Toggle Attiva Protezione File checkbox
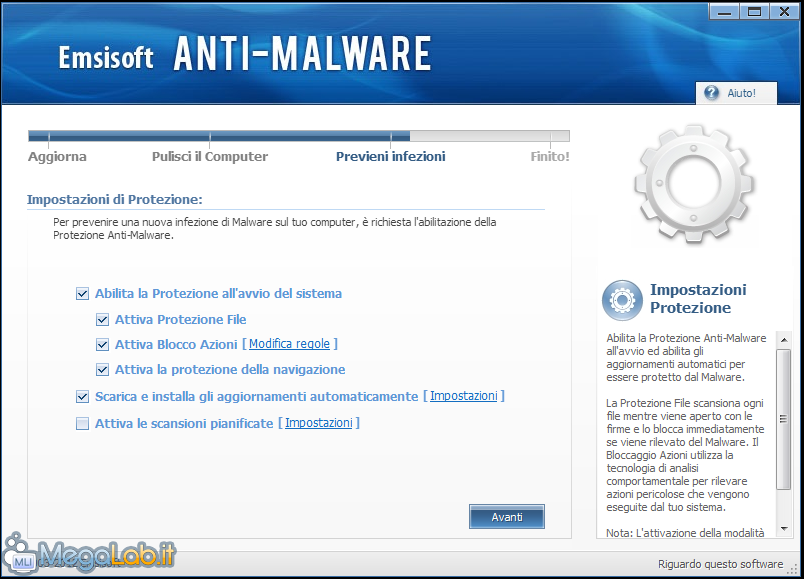 [102, 320]
